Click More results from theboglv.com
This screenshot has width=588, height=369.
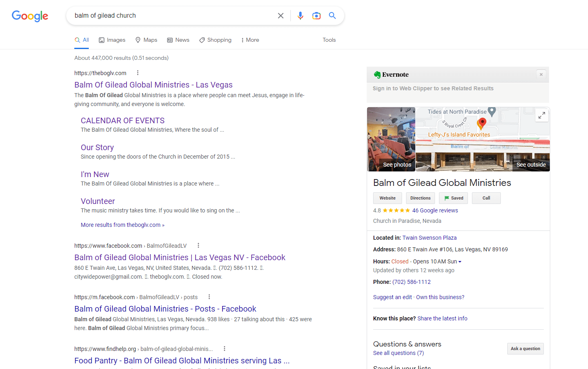tap(122, 225)
